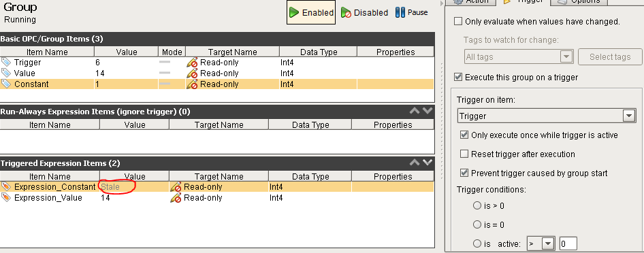Screen dimensions: 644x253
Task: Click tag icon of Expression_Constant item
Action: pyautogui.click(x=6, y=186)
